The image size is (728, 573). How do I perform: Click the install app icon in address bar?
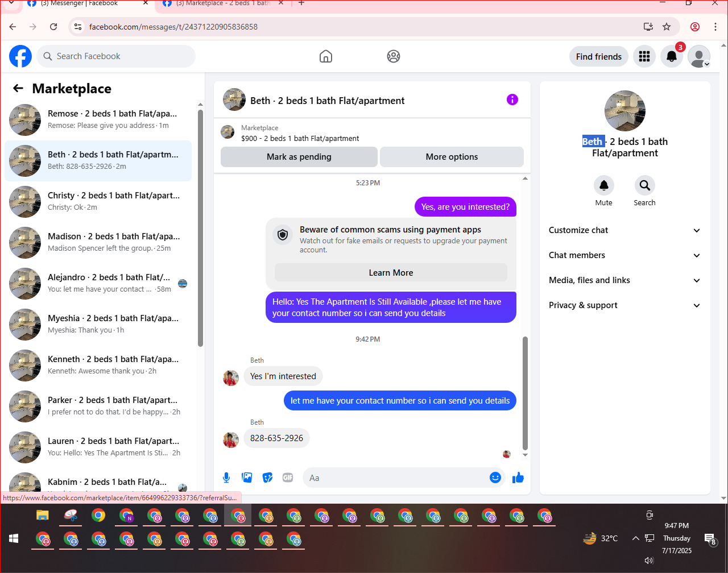click(x=648, y=27)
